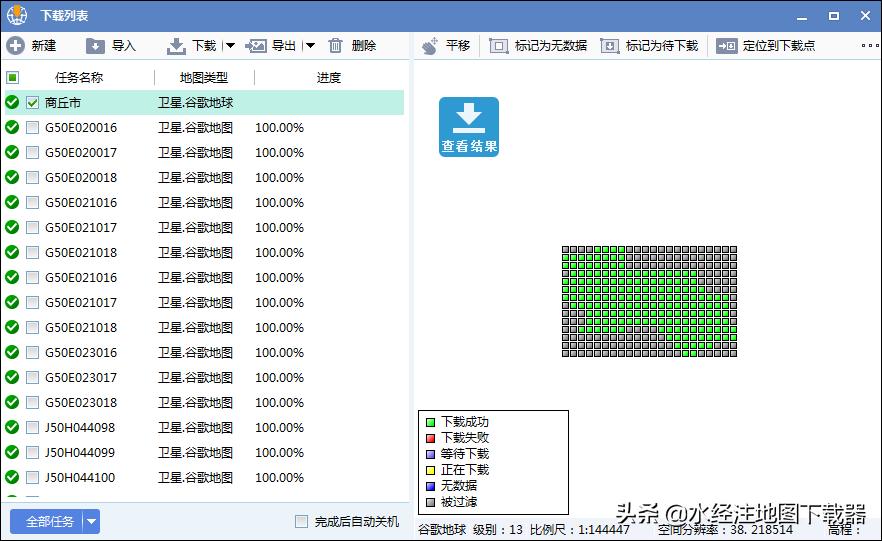882x541 pixels.
Task: Click the blue 无数据 legend swatch
Action: coord(430,486)
